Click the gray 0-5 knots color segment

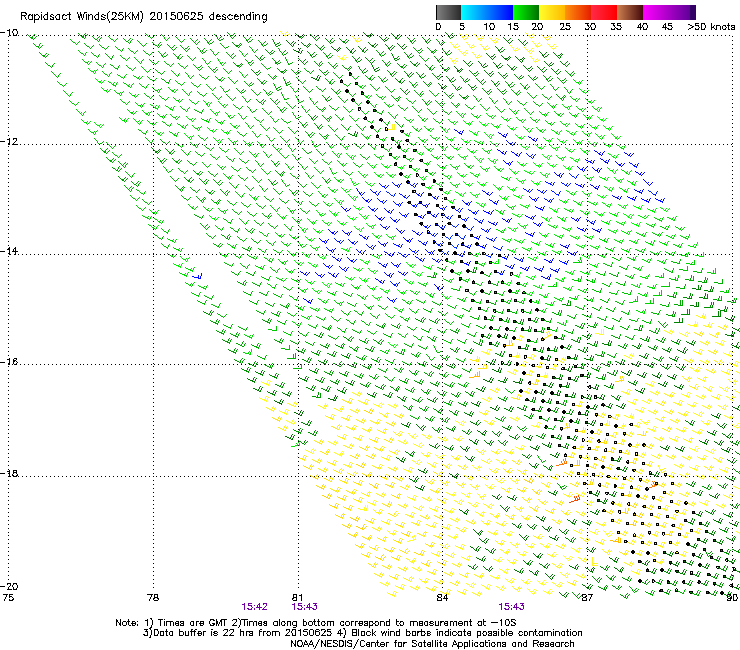[448, 12]
